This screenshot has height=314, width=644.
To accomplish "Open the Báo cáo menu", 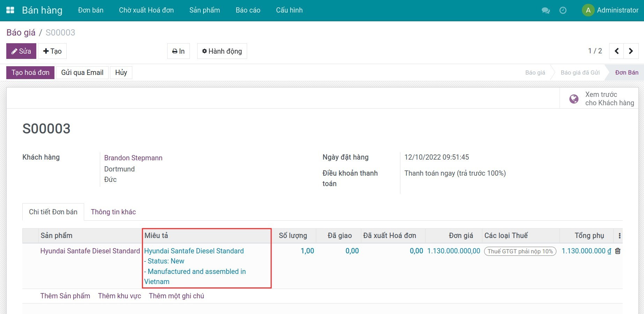I will click(x=248, y=10).
